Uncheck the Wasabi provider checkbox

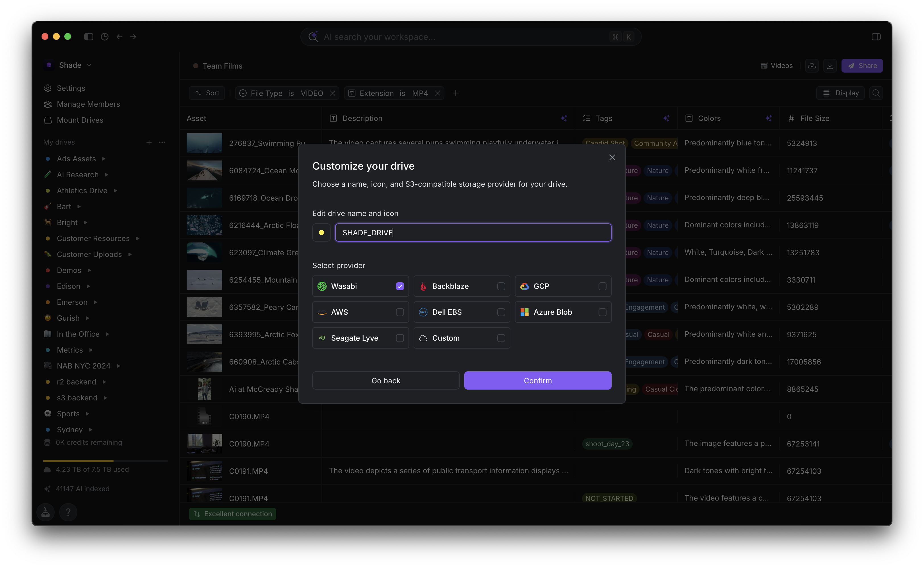click(399, 286)
